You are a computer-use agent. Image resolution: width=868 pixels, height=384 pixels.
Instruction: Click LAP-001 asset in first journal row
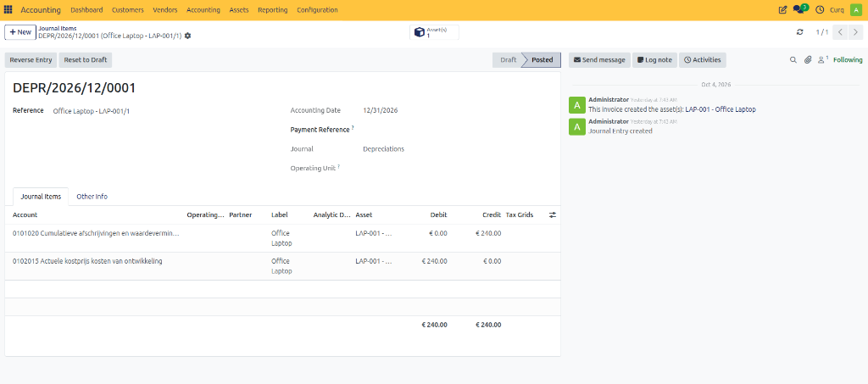click(x=374, y=233)
